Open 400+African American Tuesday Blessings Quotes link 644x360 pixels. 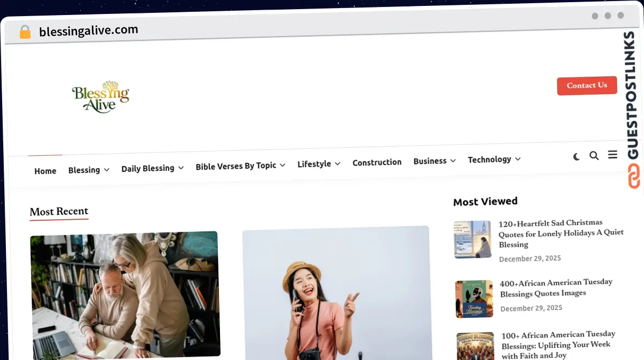(x=556, y=287)
